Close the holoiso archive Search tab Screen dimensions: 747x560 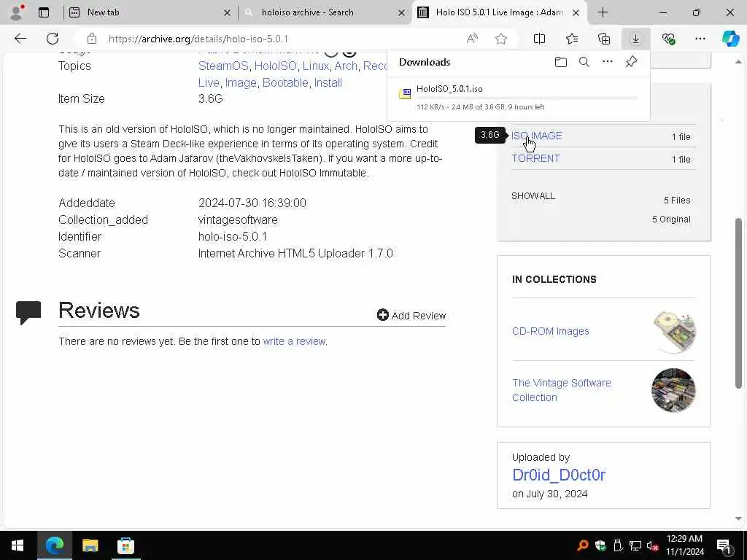pos(402,13)
